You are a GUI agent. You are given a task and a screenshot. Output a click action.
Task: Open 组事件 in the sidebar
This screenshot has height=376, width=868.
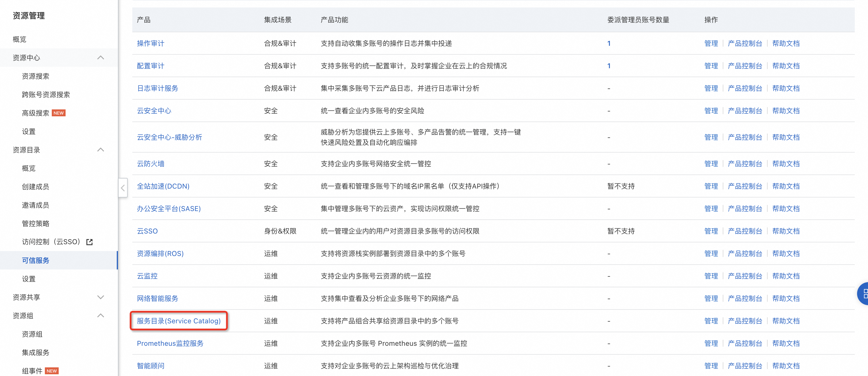click(32, 371)
